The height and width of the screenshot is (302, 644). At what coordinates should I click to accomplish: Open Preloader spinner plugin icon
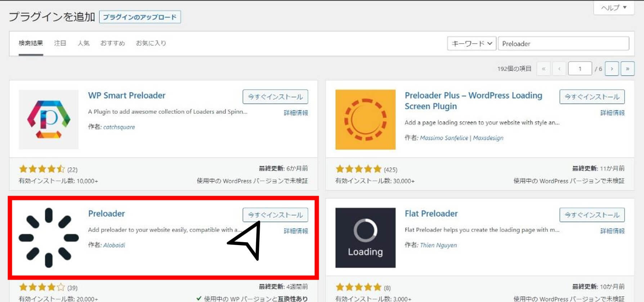49,238
